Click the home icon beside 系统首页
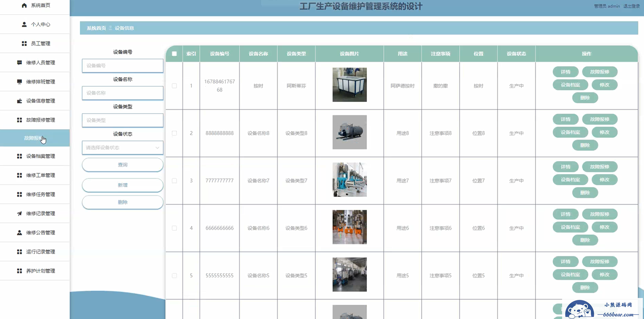Viewport: 644px width, 319px height. [24, 5]
